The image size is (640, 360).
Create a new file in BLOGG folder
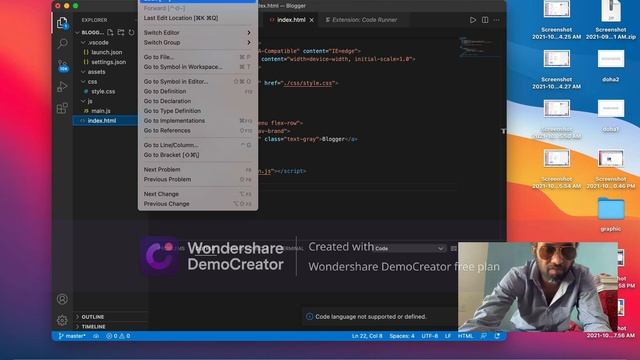point(110,32)
